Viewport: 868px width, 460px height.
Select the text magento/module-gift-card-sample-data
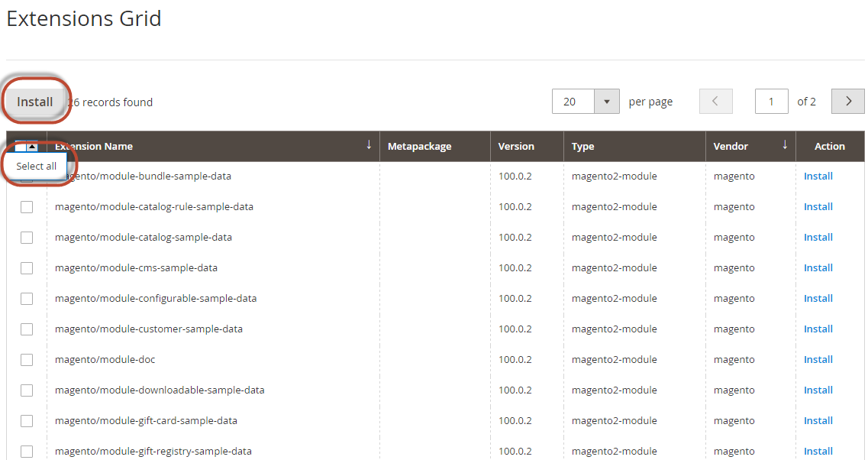[x=146, y=421]
